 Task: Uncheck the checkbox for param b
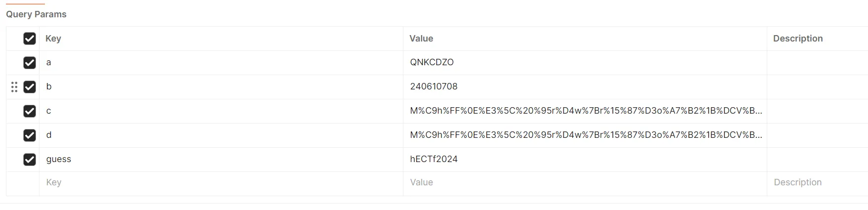click(30, 87)
